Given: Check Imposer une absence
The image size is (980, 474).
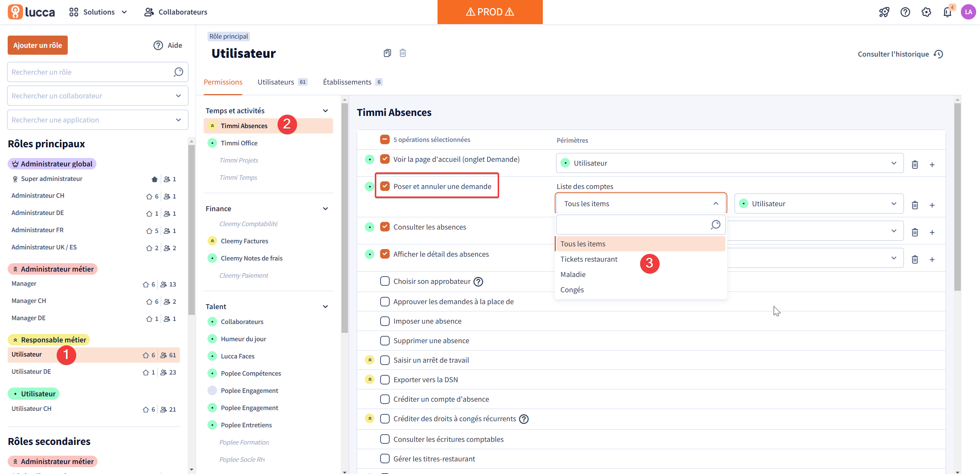Looking at the screenshot, I should [x=385, y=321].
